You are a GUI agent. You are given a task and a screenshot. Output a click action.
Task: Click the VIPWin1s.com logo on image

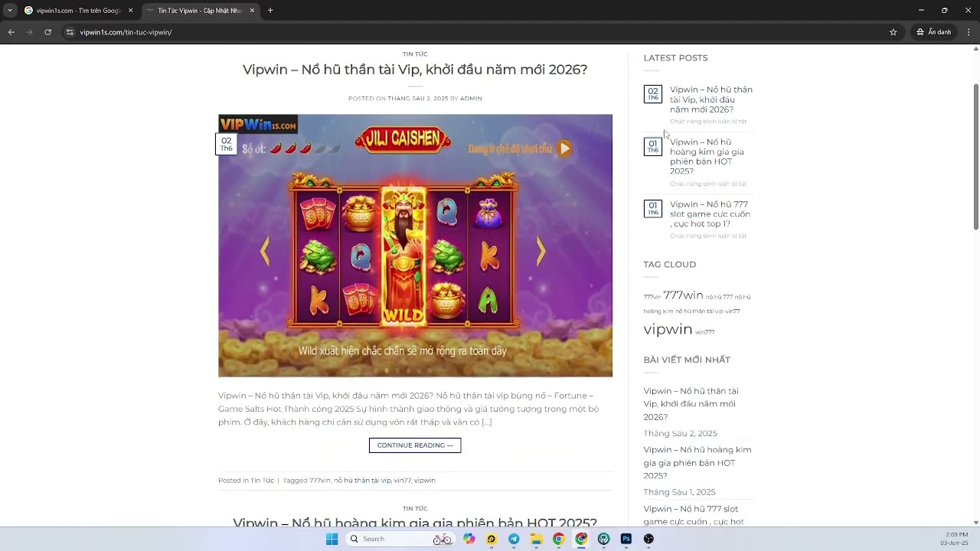pyautogui.click(x=258, y=125)
